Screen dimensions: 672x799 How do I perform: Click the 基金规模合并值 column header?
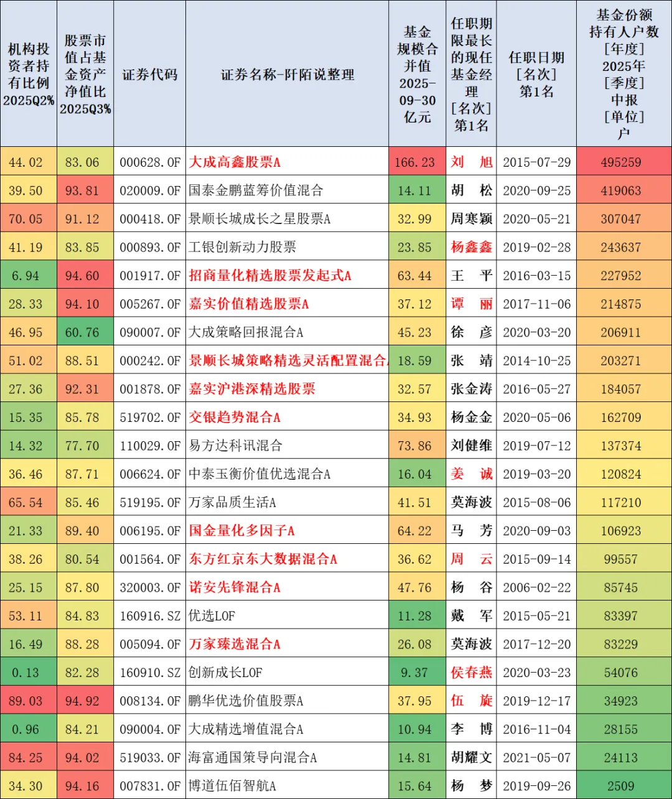(418, 75)
